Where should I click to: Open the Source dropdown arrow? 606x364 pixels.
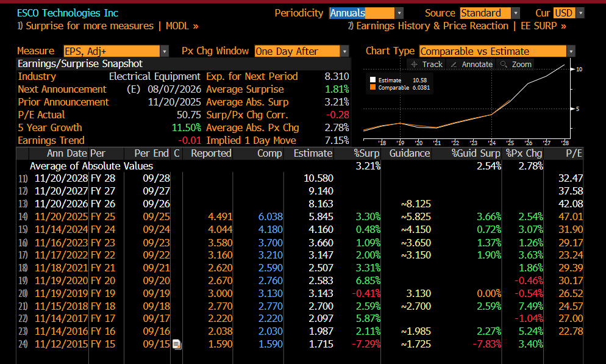[516, 13]
